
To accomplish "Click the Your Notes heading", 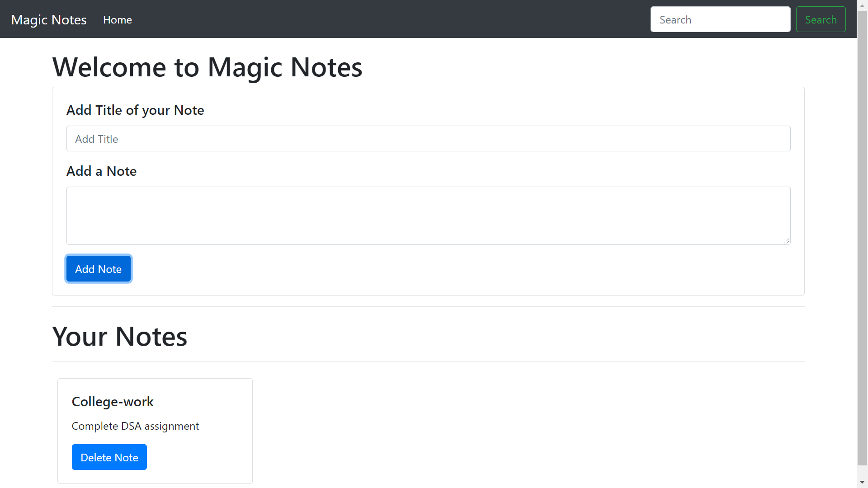I will coord(119,336).
